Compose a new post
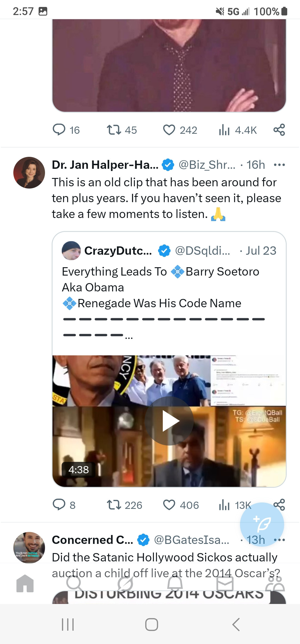The width and height of the screenshot is (300, 644). click(262, 524)
